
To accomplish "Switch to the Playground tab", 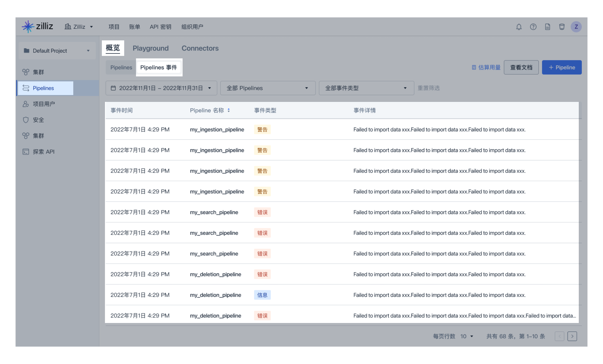I will (x=150, y=48).
